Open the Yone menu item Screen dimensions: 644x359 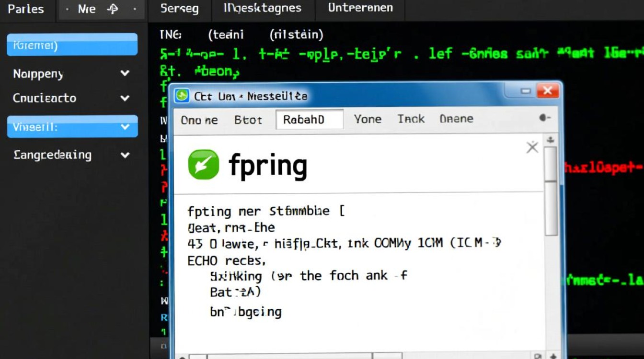368,119
